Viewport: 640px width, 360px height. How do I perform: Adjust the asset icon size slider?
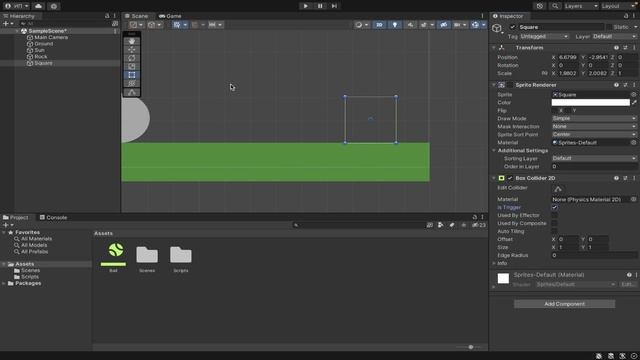(x=471, y=347)
